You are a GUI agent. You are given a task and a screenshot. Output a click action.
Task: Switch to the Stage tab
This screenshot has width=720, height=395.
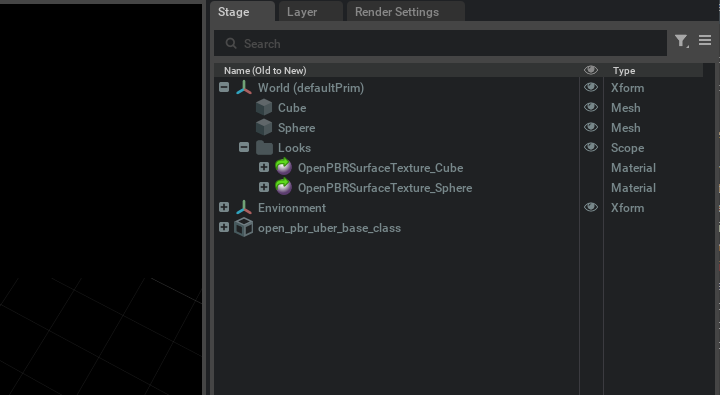coord(242,11)
